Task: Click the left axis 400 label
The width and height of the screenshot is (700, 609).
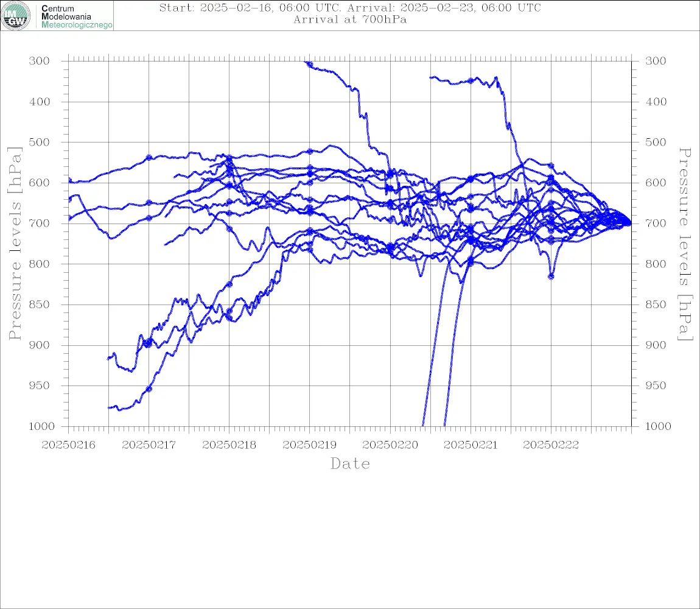Action: 40,102
